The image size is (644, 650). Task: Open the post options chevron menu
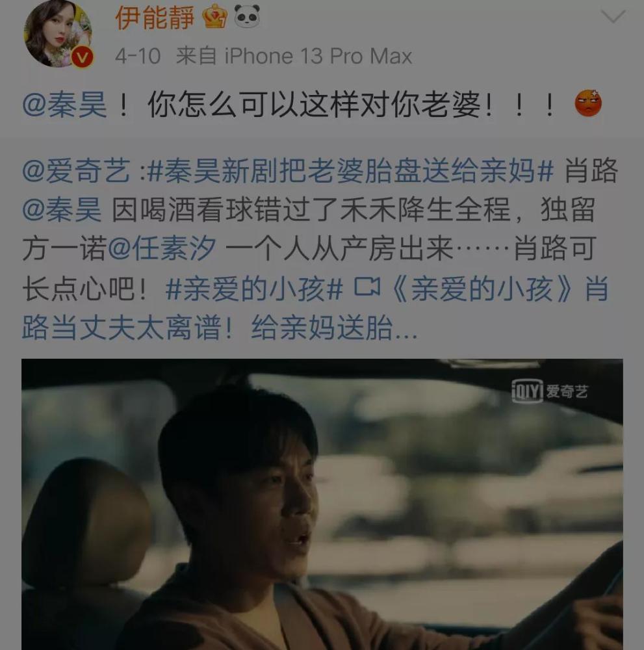click(x=613, y=17)
